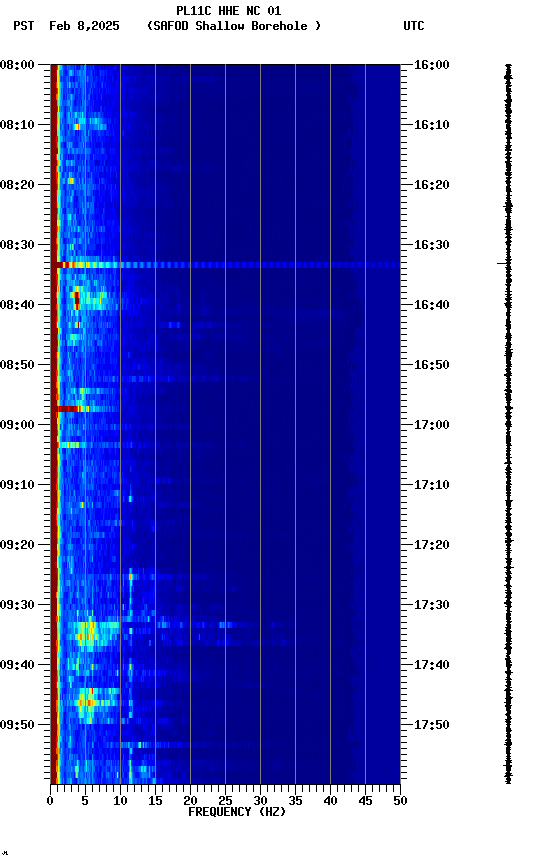The image size is (552, 864).
Task: Click the yellow energy patch near 09:35
Action: tap(87, 633)
